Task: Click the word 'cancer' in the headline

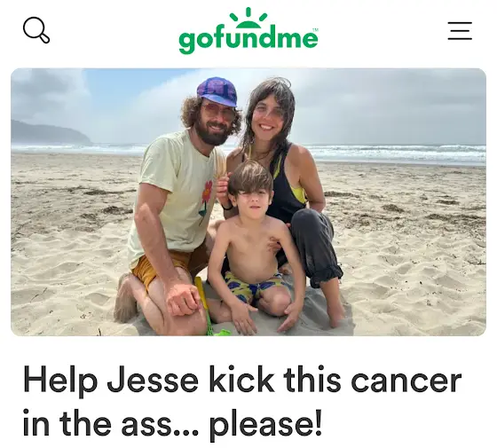Action: (x=406, y=381)
